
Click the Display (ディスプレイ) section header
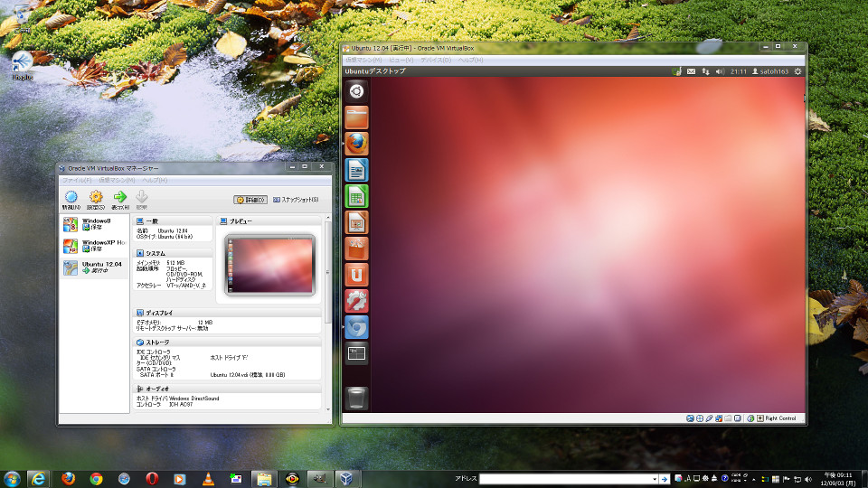pyautogui.click(x=227, y=313)
